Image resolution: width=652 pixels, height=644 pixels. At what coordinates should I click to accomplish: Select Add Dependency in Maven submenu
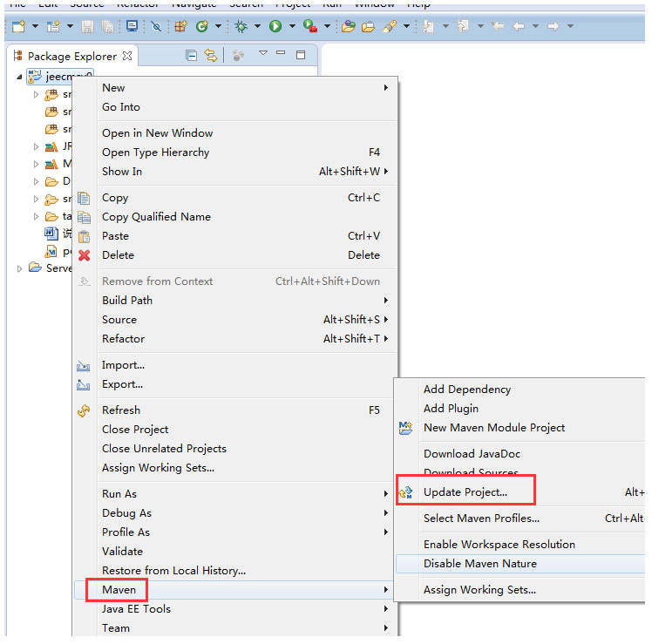466,390
